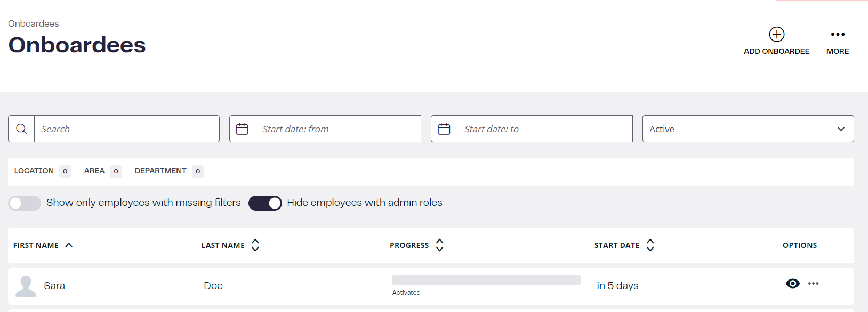This screenshot has width=868, height=312.
Task: Open the Start date to calendar icon
Action: tap(444, 129)
